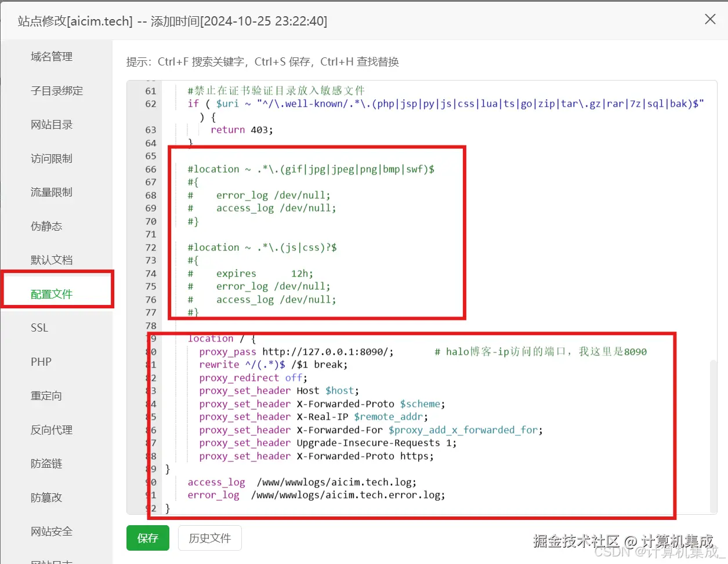This screenshot has width=728, height=564.
Task: Open the 流量限制 tab
Action: click(x=52, y=192)
